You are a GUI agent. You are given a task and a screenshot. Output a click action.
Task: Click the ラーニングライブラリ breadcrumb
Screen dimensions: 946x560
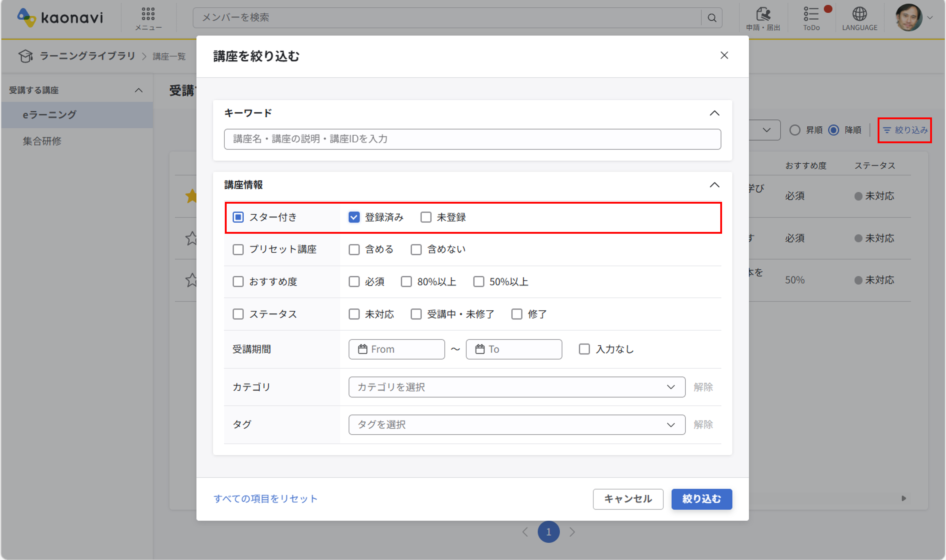87,56
